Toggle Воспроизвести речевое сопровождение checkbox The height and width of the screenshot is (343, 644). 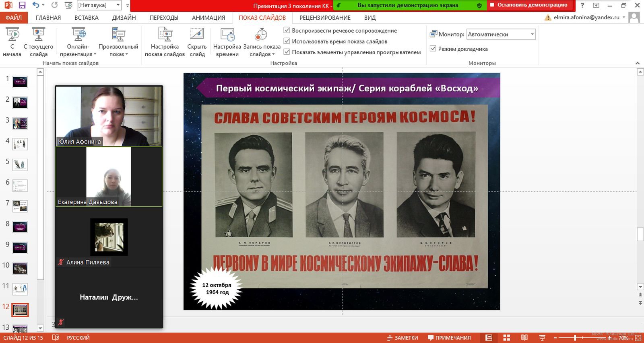tap(287, 30)
